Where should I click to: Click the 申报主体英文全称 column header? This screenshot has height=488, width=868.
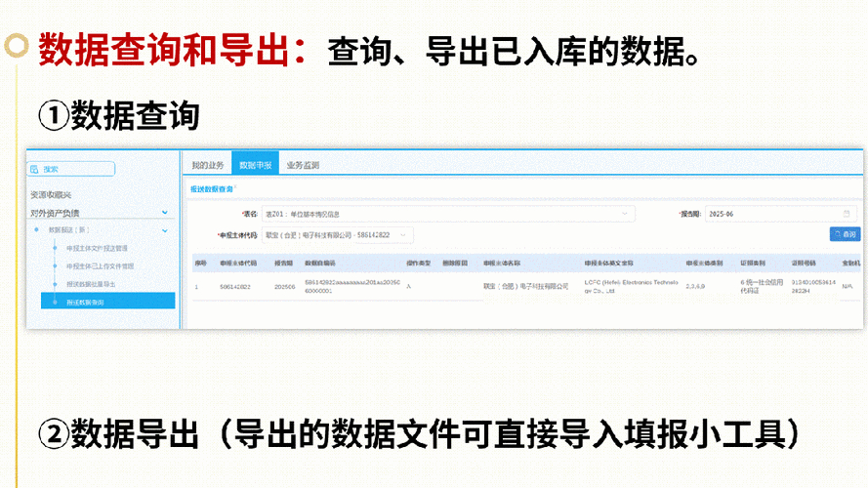[608, 263]
